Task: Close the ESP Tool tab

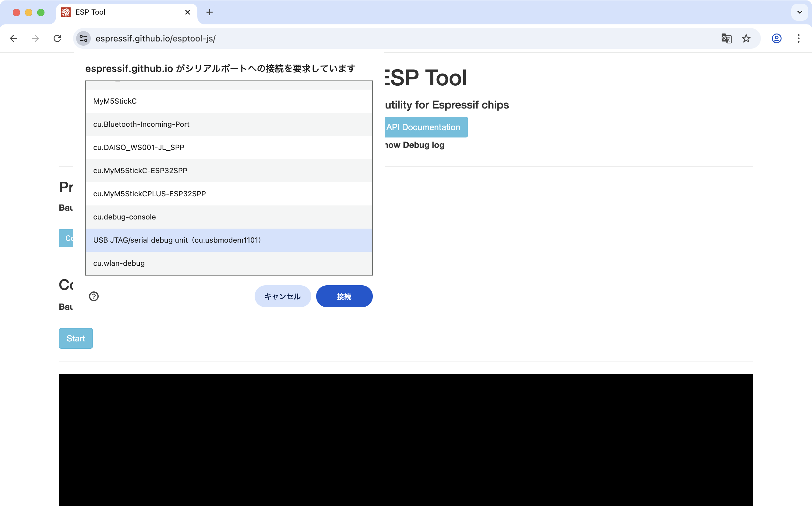Action: 188,12
